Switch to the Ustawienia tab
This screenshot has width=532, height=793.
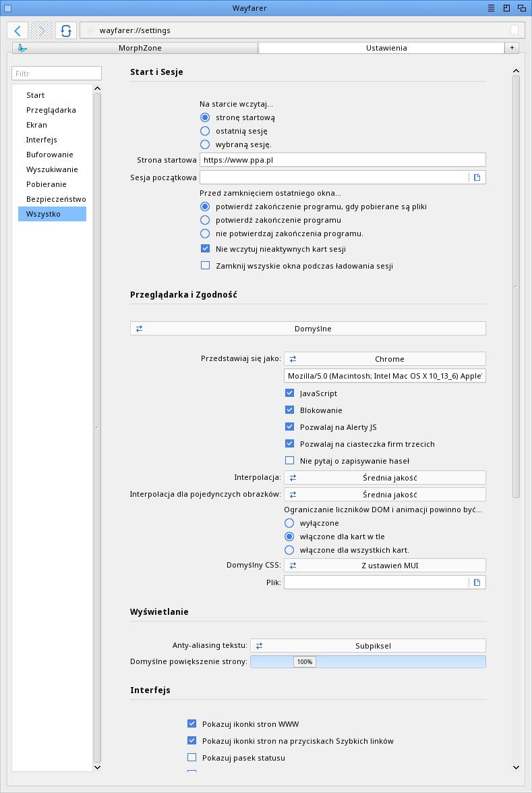tap(382, 47)
